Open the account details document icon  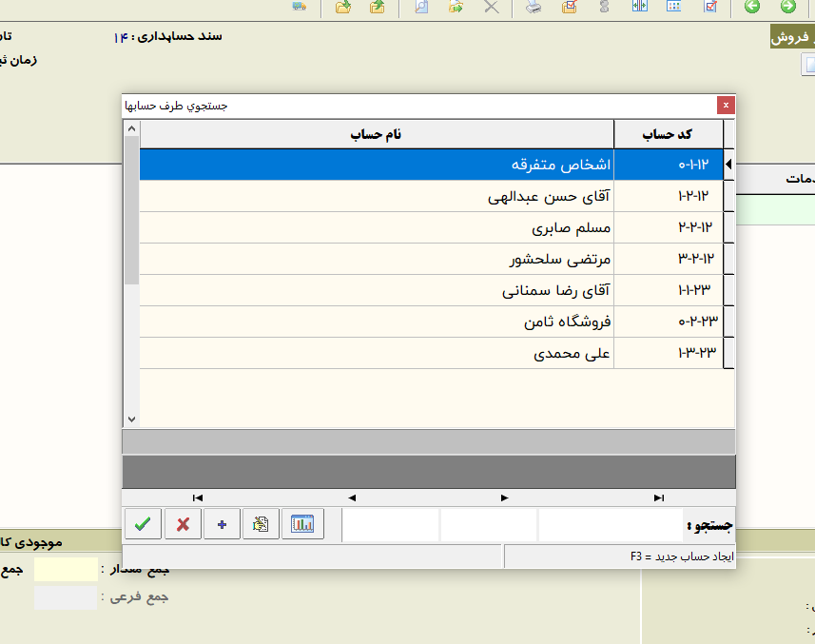point(262,524)
